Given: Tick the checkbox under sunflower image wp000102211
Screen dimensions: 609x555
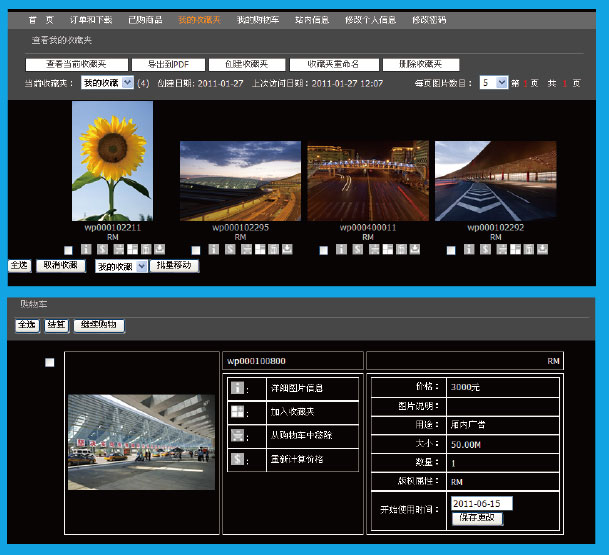Looking at the screenshot, I should point(67,250).
